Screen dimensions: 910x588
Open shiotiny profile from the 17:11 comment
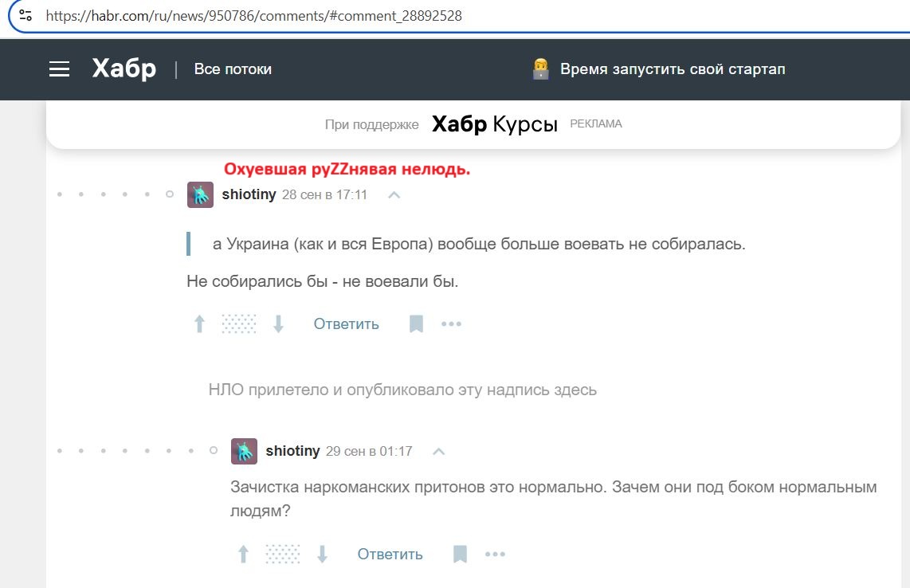249,194
